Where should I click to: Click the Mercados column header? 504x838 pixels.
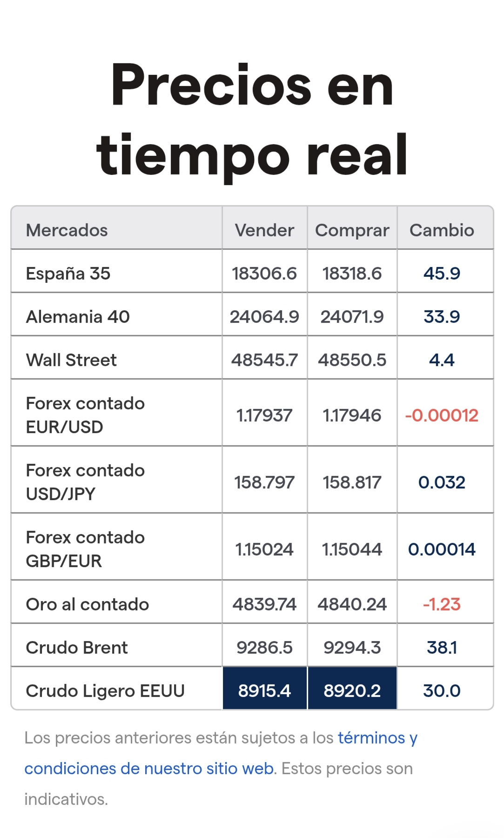coord(67,230)
